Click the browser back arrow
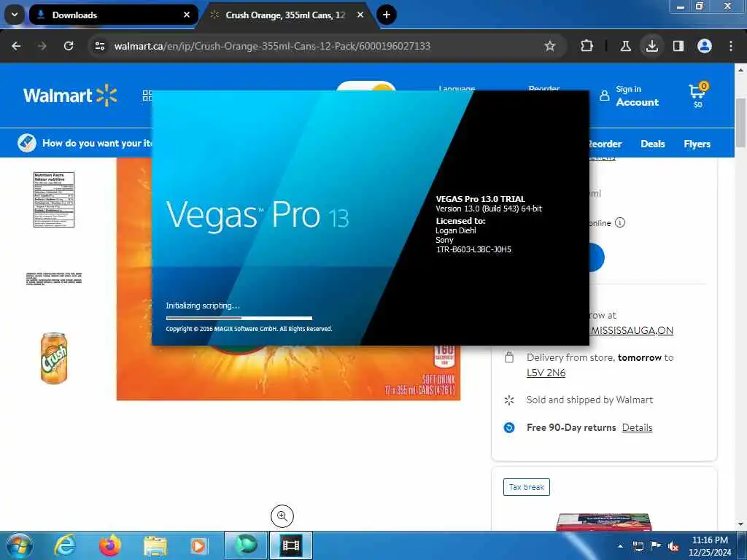 click(x=16, y=46)
